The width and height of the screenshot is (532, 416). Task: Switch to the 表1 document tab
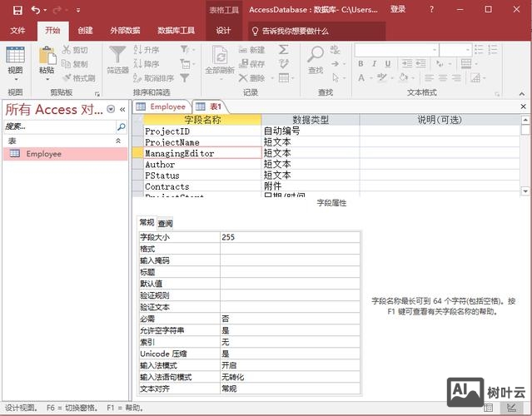209,106
